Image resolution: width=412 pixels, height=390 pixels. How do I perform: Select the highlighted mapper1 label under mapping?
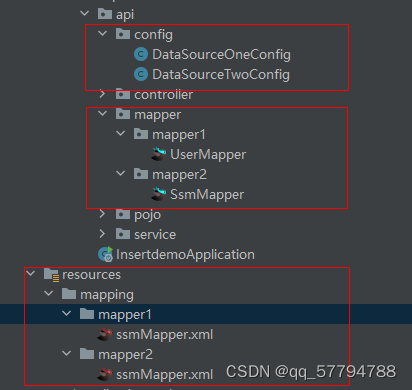click(x=125, y=315)
